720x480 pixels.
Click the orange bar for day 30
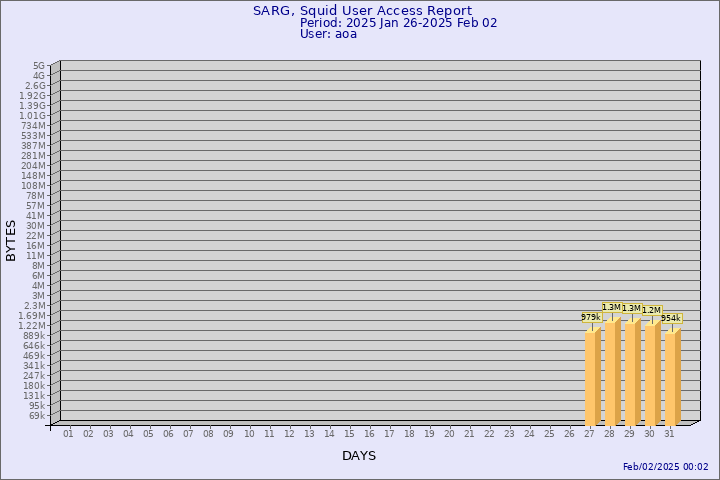652,374
